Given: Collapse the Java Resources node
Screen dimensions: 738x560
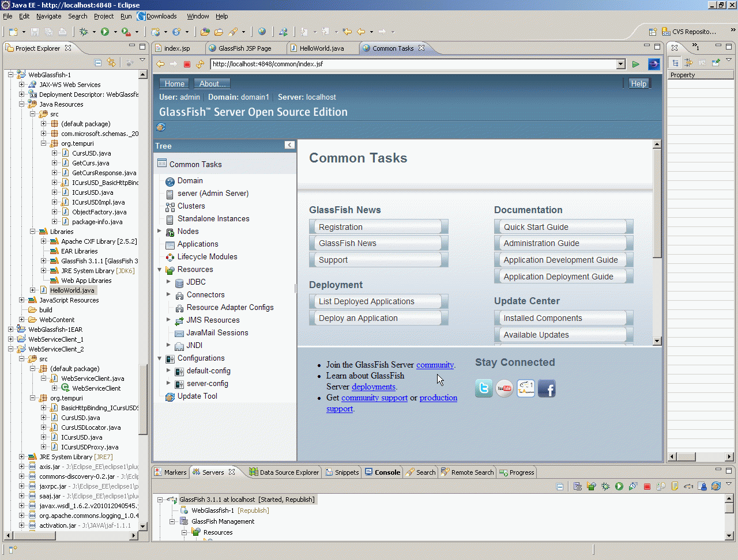Looking at the screenshot, I should [21, 104].
